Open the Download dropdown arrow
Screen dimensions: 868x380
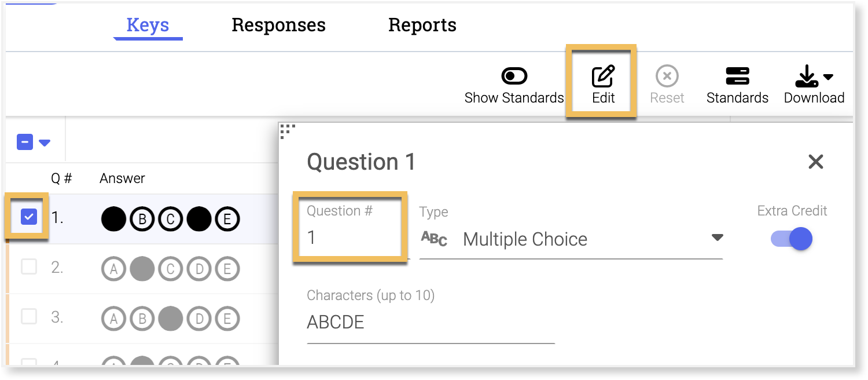point(829,76)
